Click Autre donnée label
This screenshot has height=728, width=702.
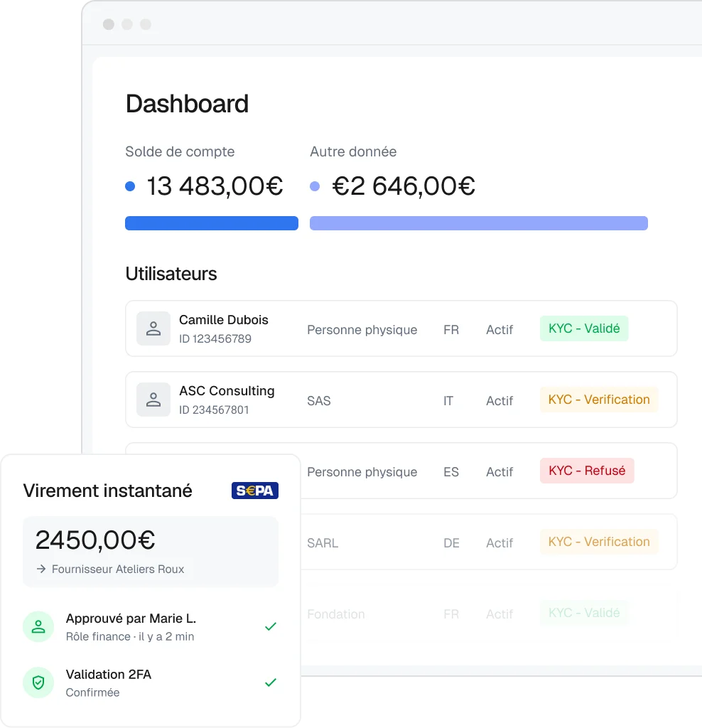(353, 152)
